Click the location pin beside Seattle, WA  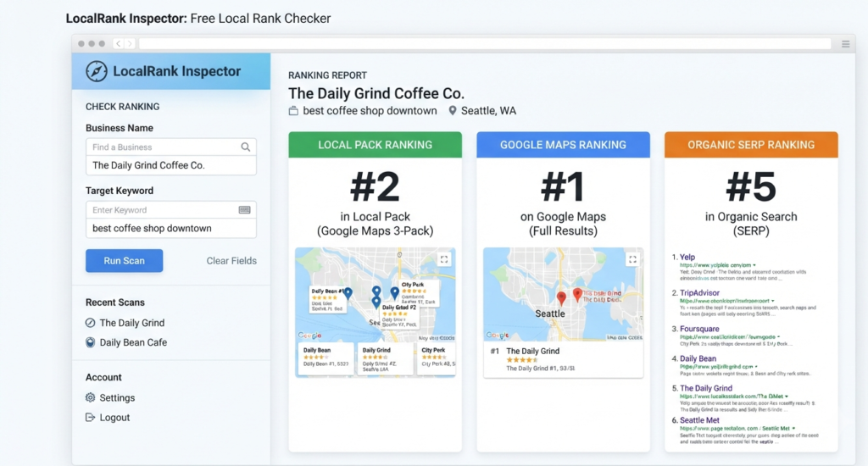tap(453, 111)
